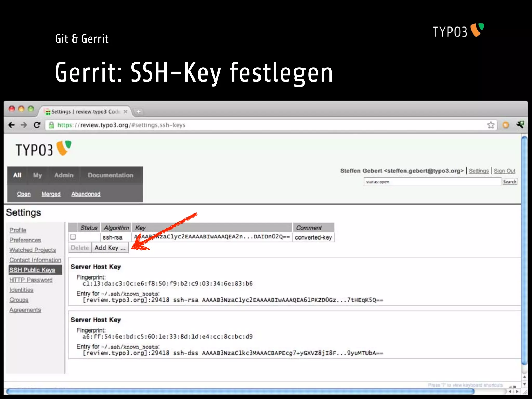The height and width of the screenshot is (399, 532).
Task: Click the scroll up arrow above the down arrow
Action: (524, 377)
